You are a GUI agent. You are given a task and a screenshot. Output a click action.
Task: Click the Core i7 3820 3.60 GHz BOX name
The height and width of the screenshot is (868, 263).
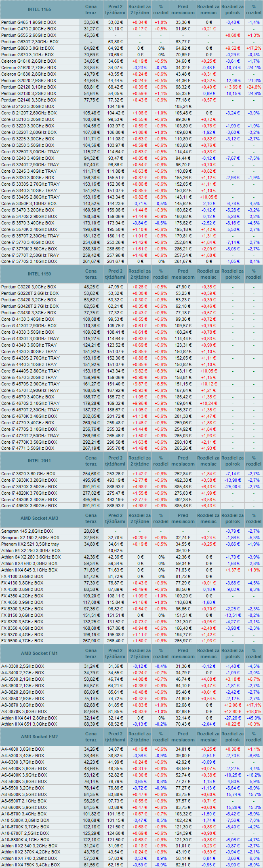pyautogui.click(x=29, y=474)
